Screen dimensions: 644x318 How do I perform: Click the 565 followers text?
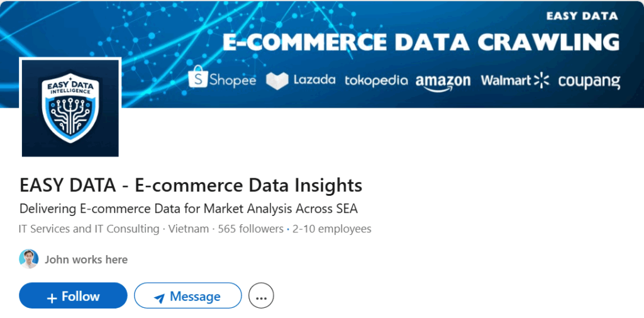point(250,229)
